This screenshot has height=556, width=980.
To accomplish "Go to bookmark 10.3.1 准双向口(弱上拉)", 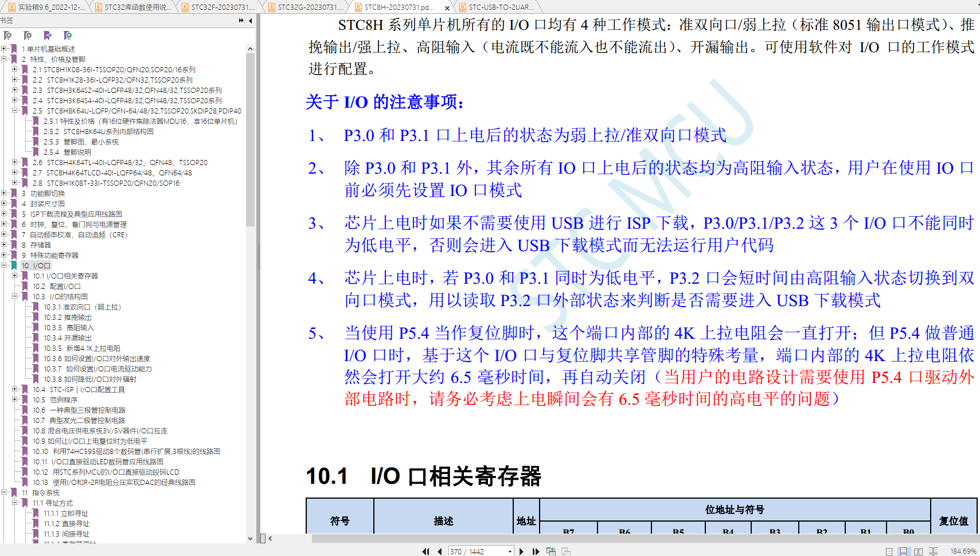I will click(x=82, y=307).
